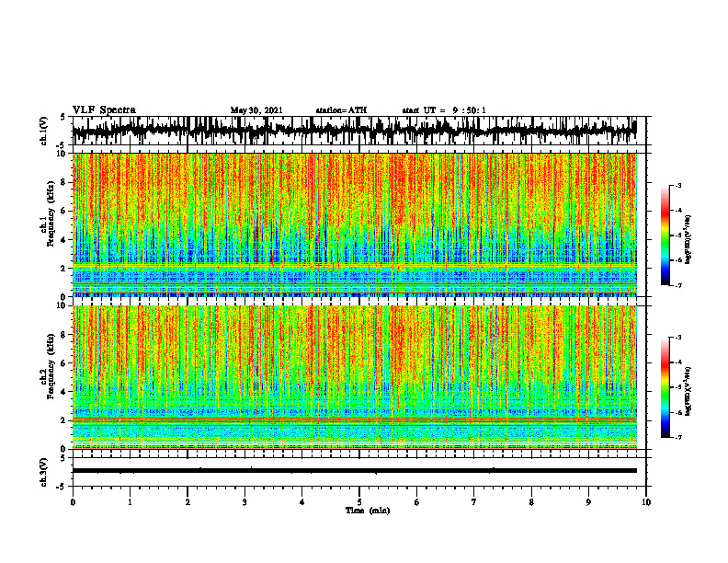Select the "May 30, 2021" date text
This screenshot has height=563, width=728.
(256, 110)
